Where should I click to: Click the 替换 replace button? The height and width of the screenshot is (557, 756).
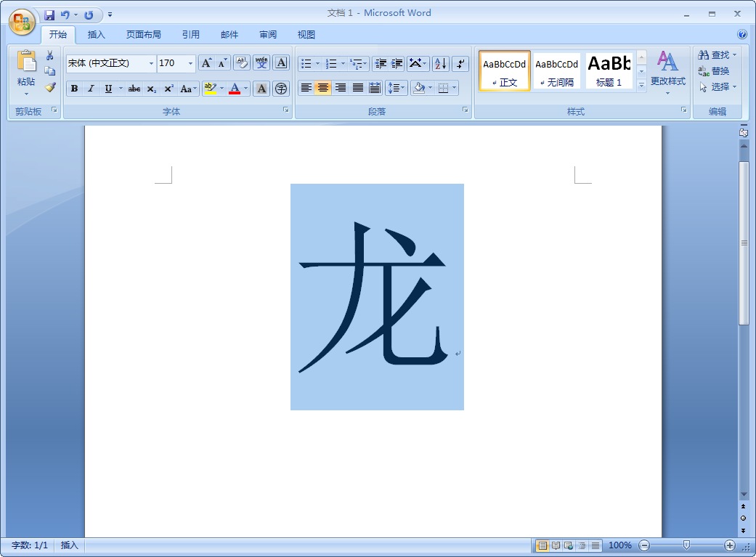coord(714,71)
